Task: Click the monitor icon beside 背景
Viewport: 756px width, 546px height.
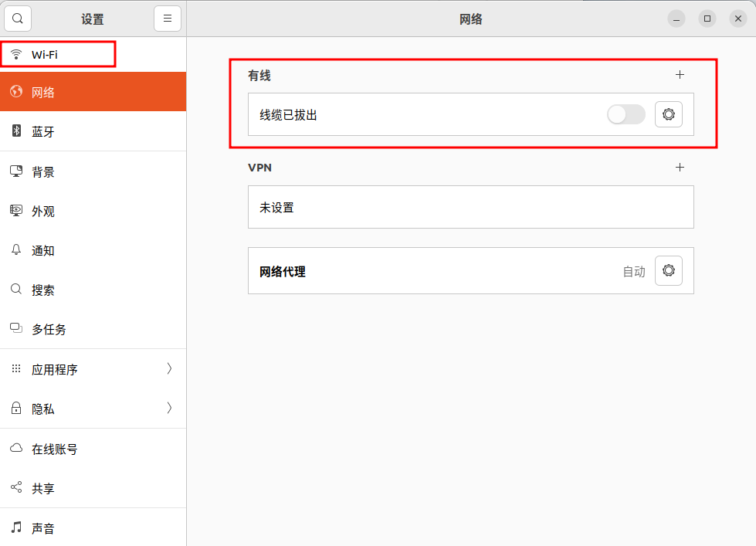Action: coord(16,171)
